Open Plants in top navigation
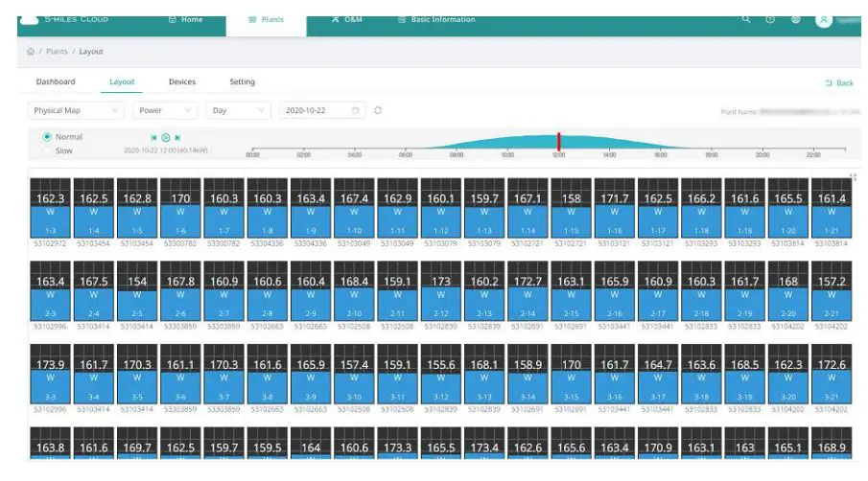The image size is (868, 481). point(267,19)
